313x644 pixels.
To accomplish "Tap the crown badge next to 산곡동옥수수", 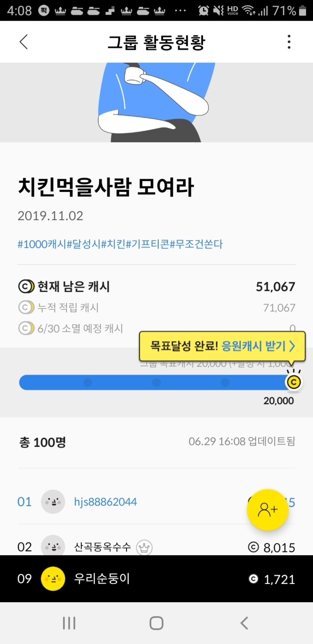I will coord(144,547).
